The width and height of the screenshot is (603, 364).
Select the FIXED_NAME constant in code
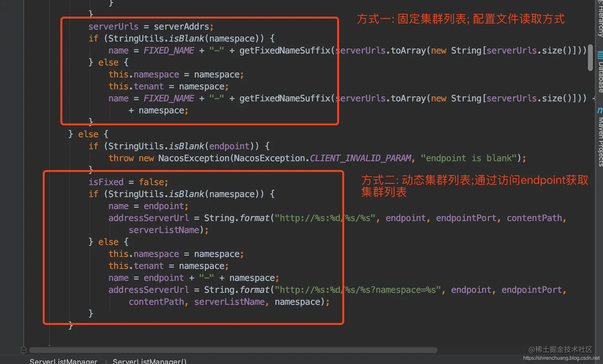click(x=169, y=50)
